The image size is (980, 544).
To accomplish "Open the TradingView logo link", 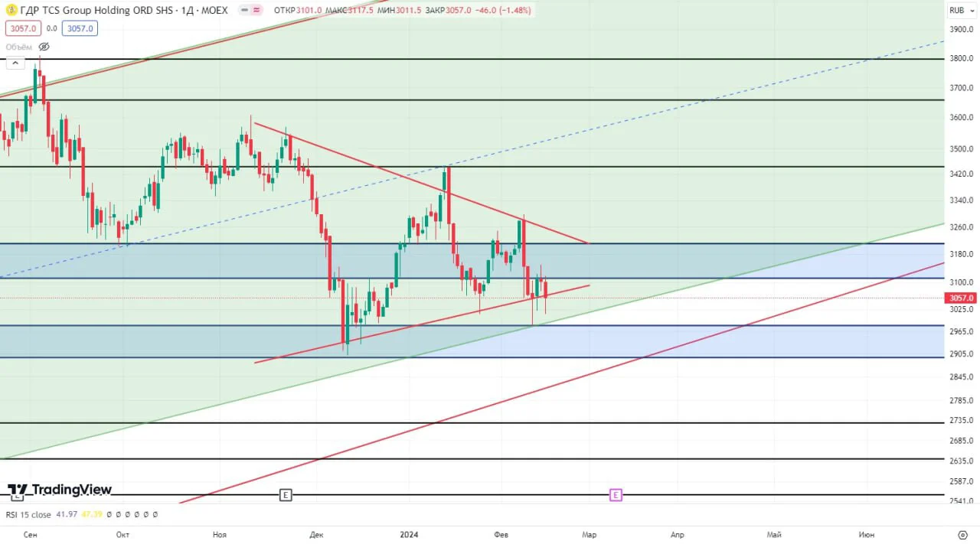I will pos(60,490).
